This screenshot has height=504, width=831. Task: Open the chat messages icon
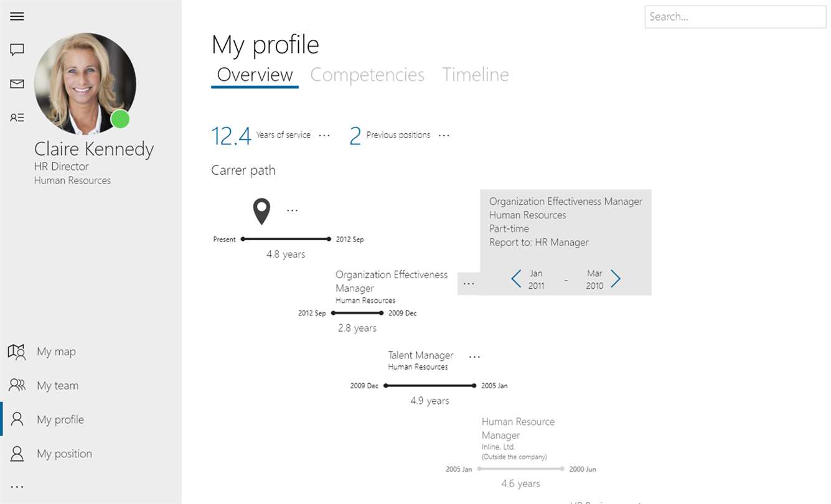click(17, 50)
